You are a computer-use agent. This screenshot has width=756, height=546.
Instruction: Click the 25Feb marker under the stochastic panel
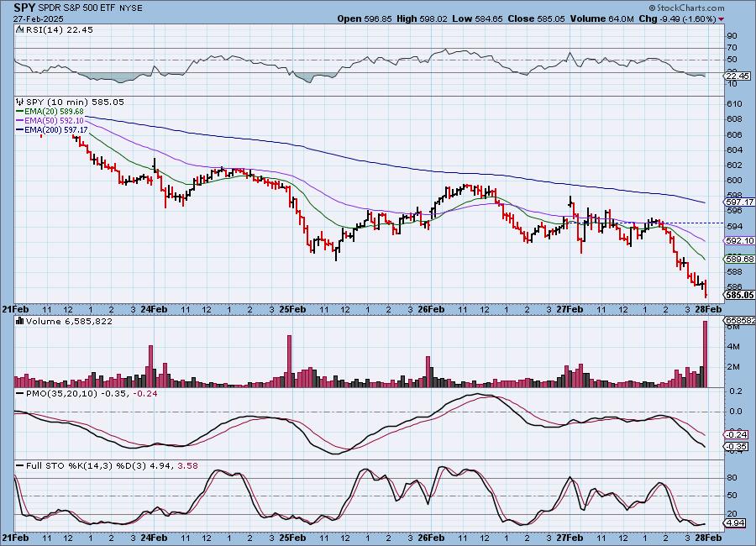[292, 538]
